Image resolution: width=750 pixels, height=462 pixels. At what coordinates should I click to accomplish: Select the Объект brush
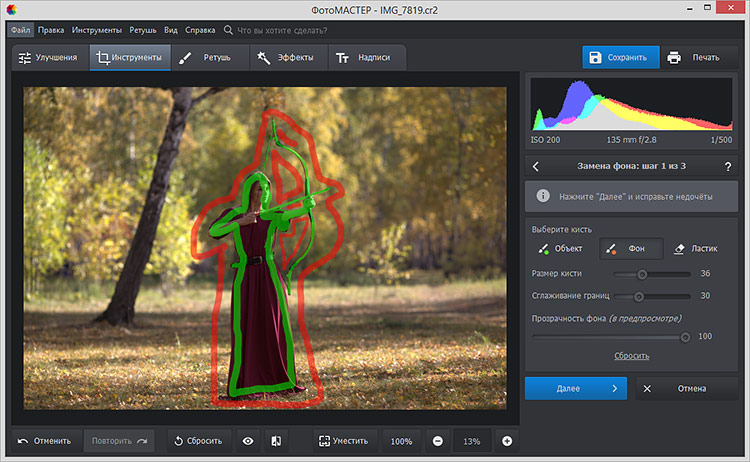point(560,248)
